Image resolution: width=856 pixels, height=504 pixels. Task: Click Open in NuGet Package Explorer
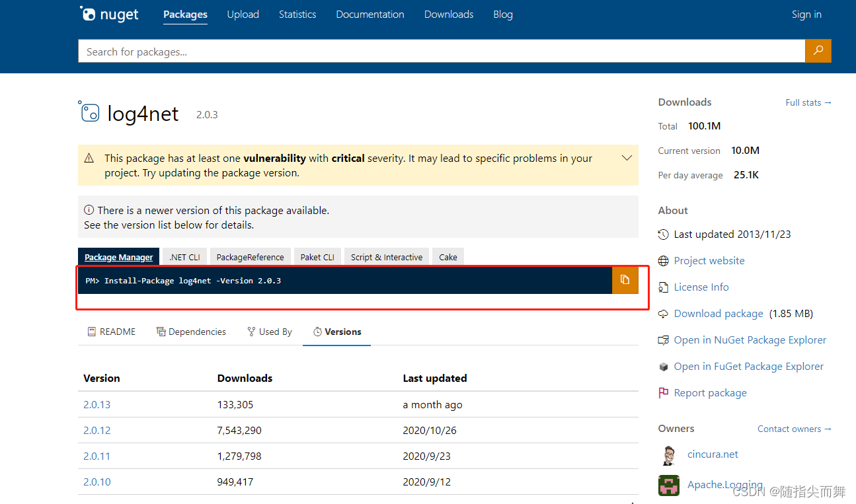click(x=750, y=340)
